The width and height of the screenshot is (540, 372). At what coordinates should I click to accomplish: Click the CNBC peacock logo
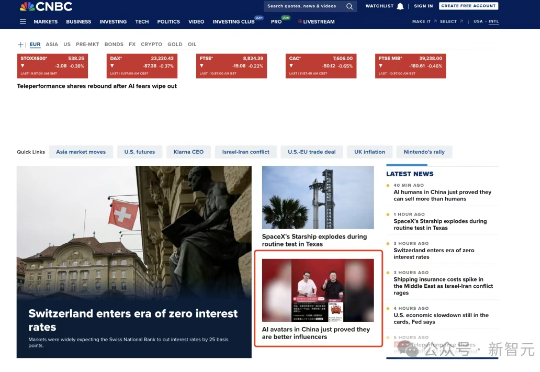pos(46,6)
